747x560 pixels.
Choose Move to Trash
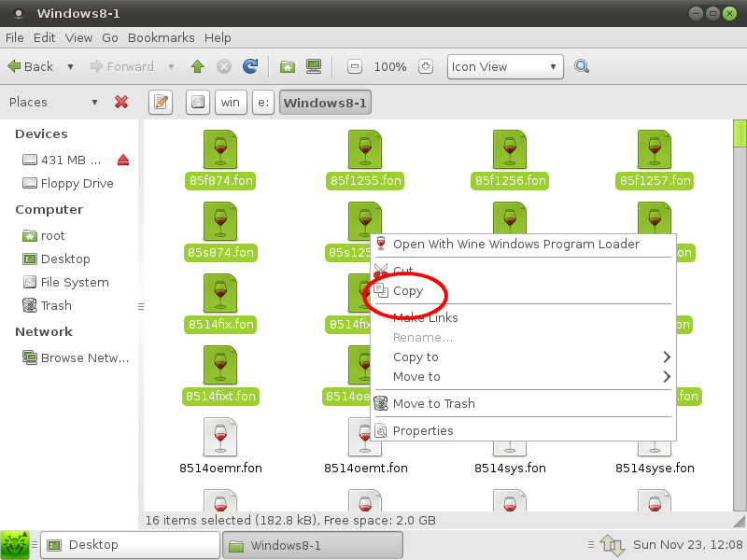point(523,404)
